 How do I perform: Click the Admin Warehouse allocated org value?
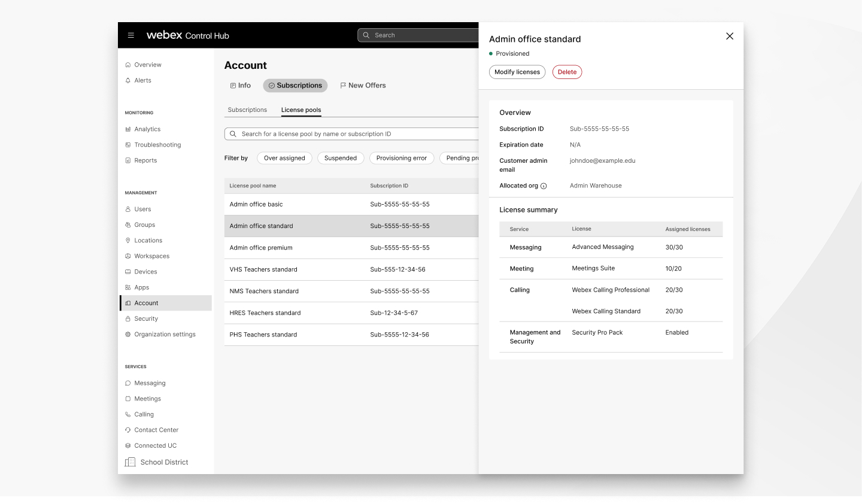pos(596,186)
